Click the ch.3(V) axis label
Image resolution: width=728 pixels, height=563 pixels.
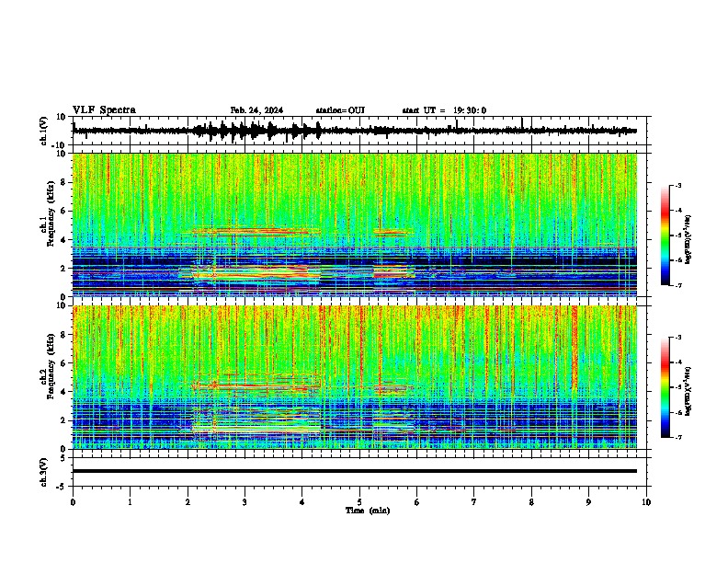coord(44,472)
